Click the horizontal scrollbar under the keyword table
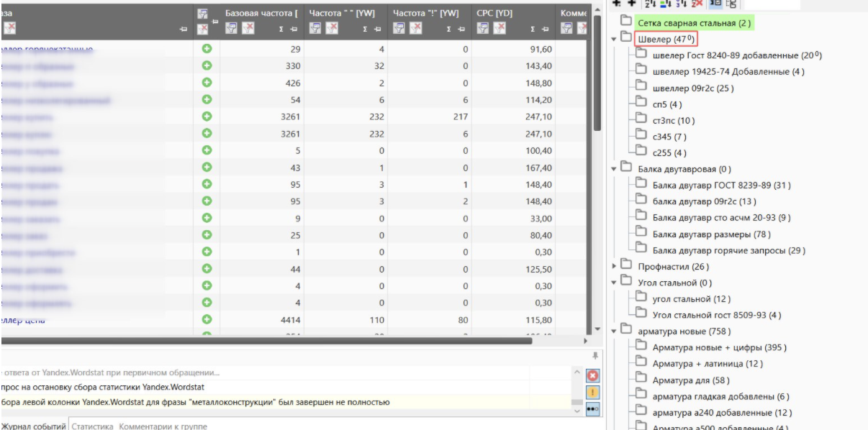 [x=265, y=340]
